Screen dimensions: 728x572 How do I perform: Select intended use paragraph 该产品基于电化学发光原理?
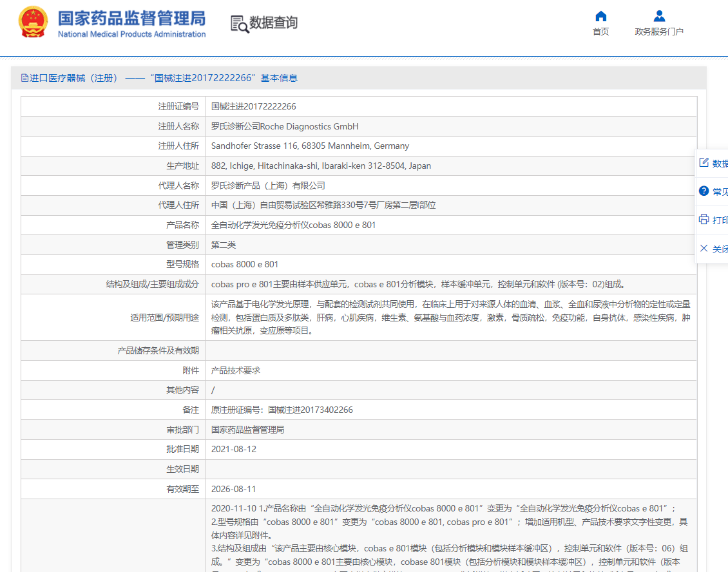pyautogui.click(x=451, y=318)
